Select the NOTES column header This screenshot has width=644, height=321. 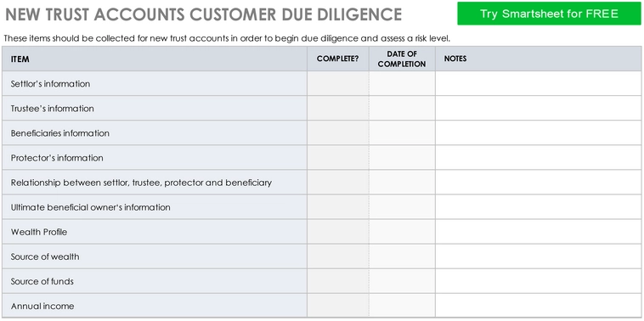click(x=539, y=59)
